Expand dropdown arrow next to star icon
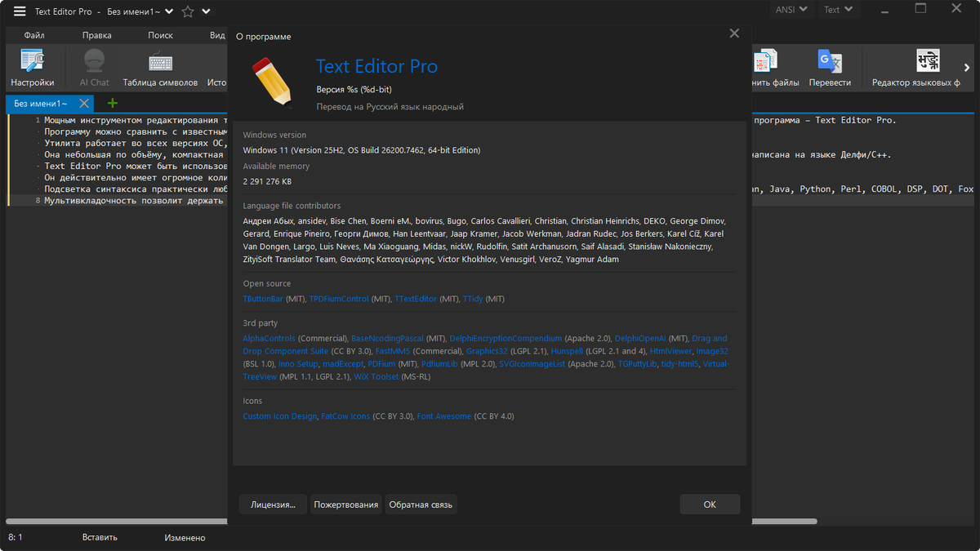This screenshot has height=551, width=980. point(206,11)
